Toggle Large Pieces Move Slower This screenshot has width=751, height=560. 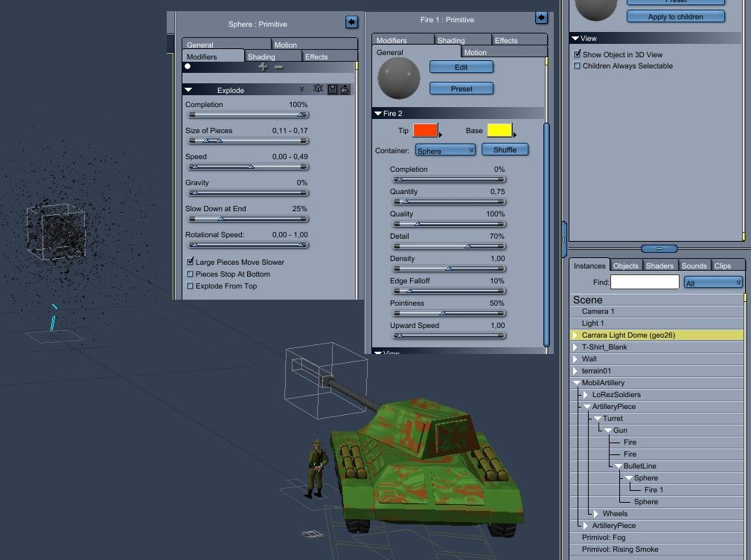(190, 261)
